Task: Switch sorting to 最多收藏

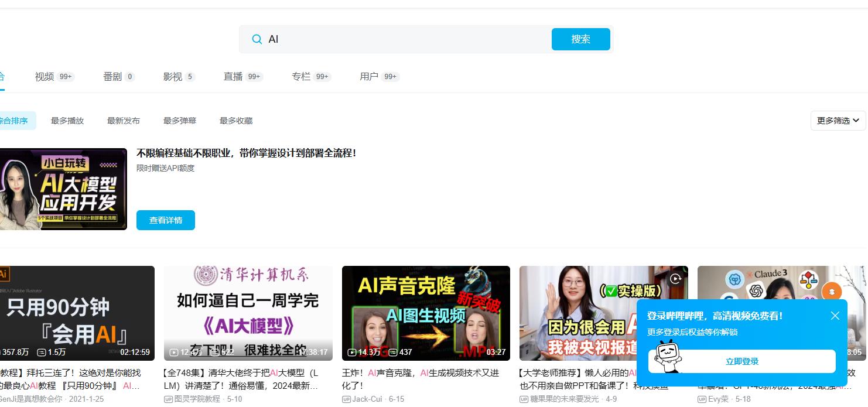Action: (236, 121)
